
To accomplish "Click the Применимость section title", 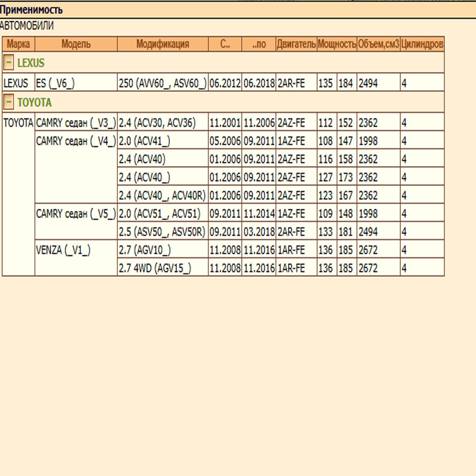I will tap(31, 10).
